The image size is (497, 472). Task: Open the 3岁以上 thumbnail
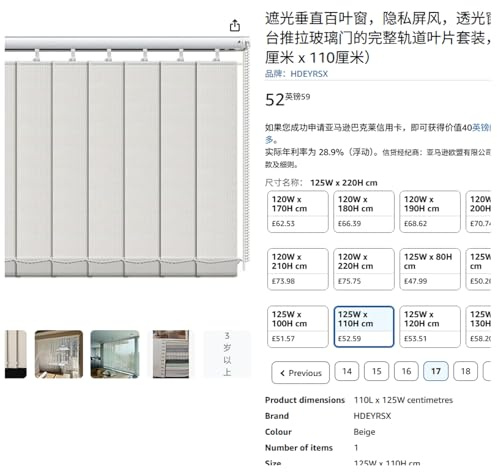[x=227, y=354]
